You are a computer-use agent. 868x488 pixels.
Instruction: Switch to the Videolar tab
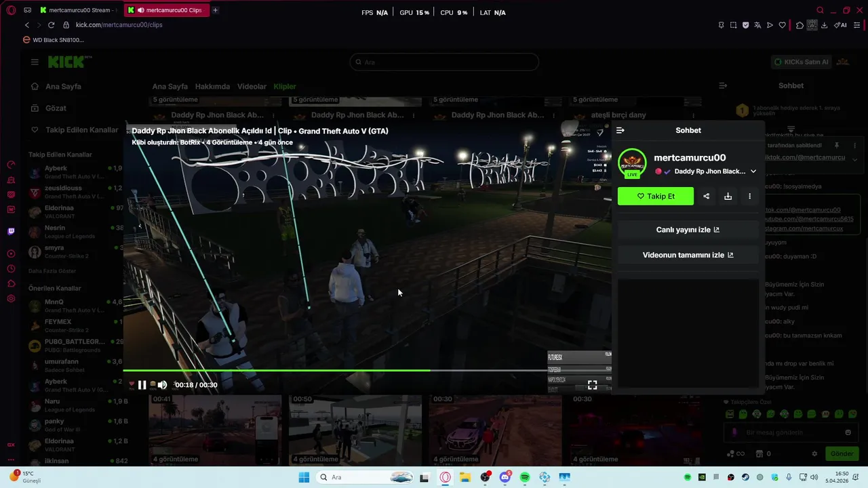click(x=252, y=87)
